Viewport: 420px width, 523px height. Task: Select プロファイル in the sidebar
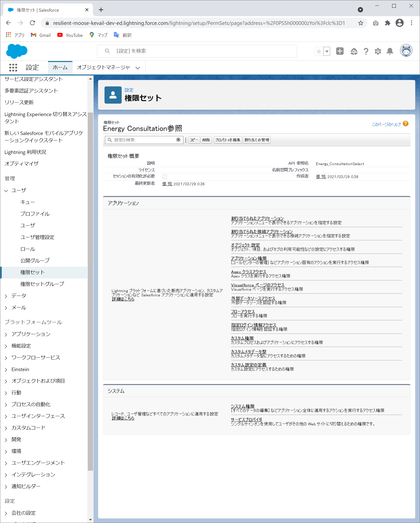point(35,214)
